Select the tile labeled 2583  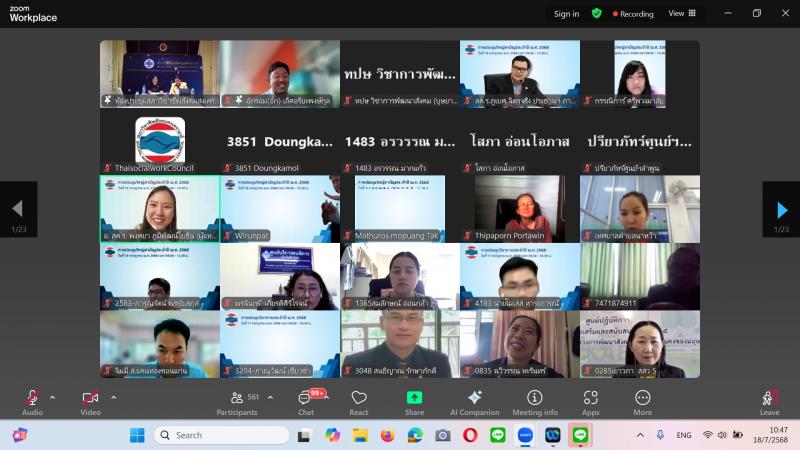pos(160,277)
